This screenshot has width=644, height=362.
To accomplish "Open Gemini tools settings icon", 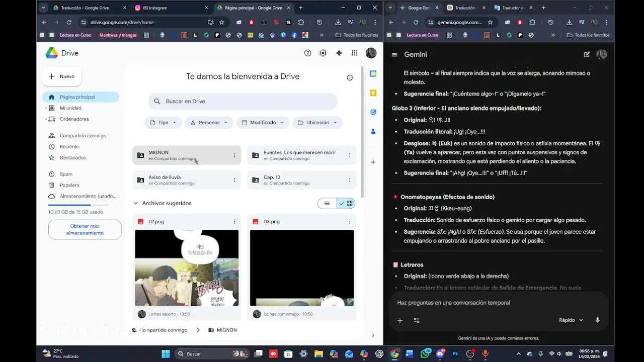I will pos(417,320).
